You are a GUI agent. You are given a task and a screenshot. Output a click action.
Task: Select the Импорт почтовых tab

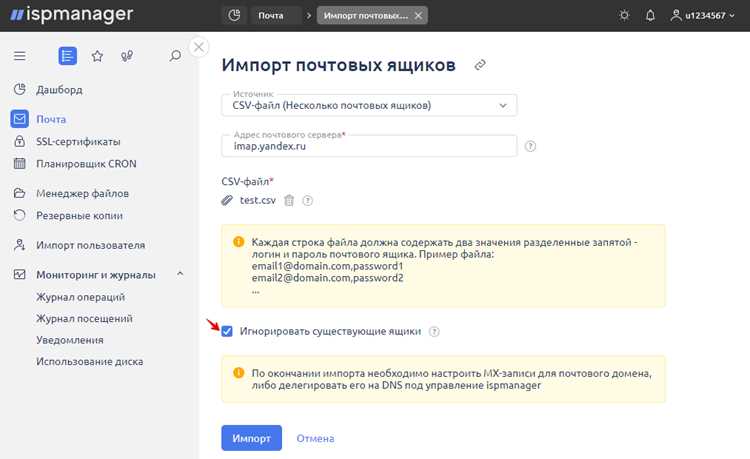pyautogui.click(x=366, y=15)
